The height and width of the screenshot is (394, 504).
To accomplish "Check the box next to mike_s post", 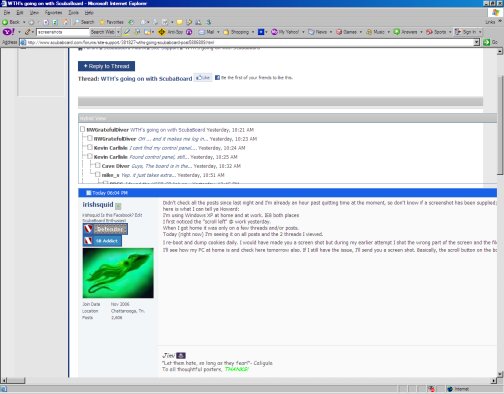I will pos(97,174).
